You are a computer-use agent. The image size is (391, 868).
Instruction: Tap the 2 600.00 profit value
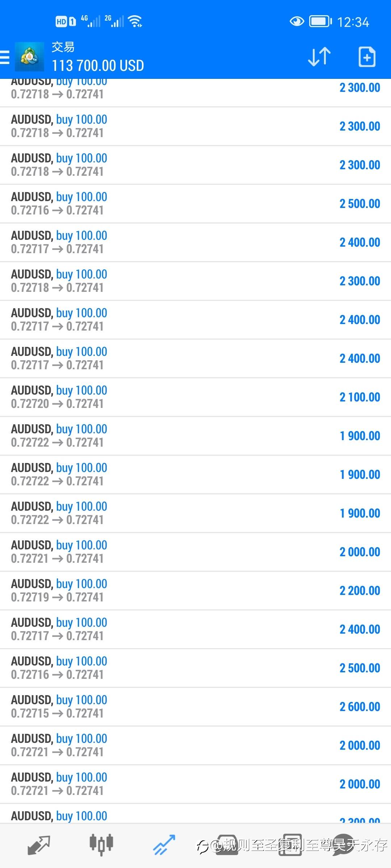360,707
